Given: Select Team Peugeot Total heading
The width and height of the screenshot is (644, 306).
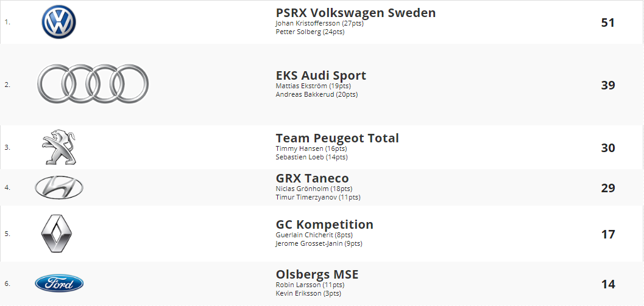Looking at the screenshot, I should pyautogui.click(x=337, y=138).
